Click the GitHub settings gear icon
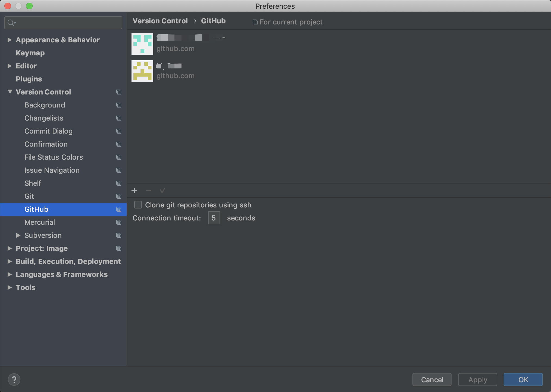The height and width of the screenshot is (392, 551). (118, 209)
